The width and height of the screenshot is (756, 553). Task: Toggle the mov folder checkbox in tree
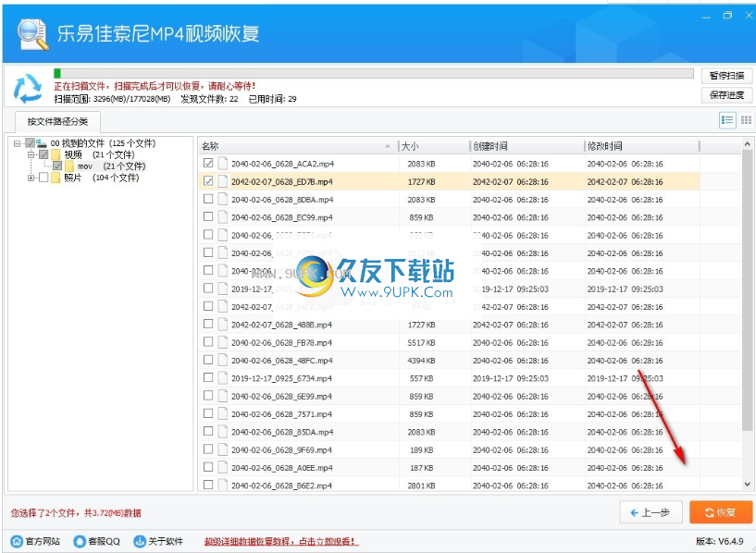coord(57,166)
